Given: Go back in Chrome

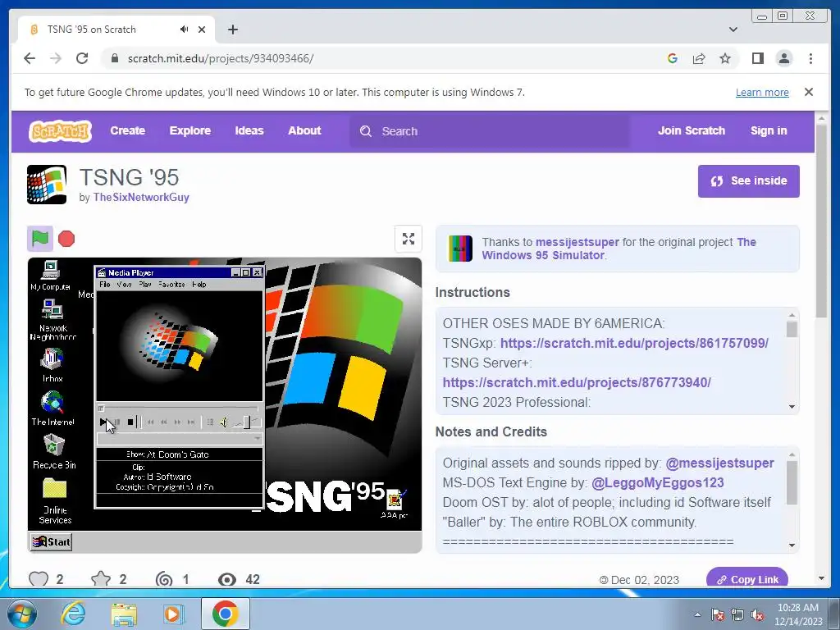Looking at the screenshot, I should 30,58.
